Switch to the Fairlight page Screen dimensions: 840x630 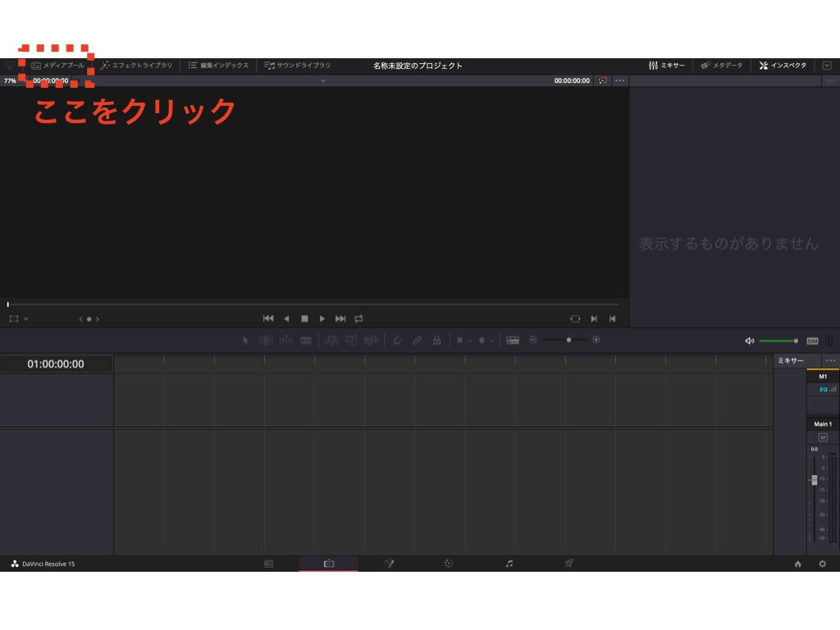pyautogui.click(x=509, y=564)
